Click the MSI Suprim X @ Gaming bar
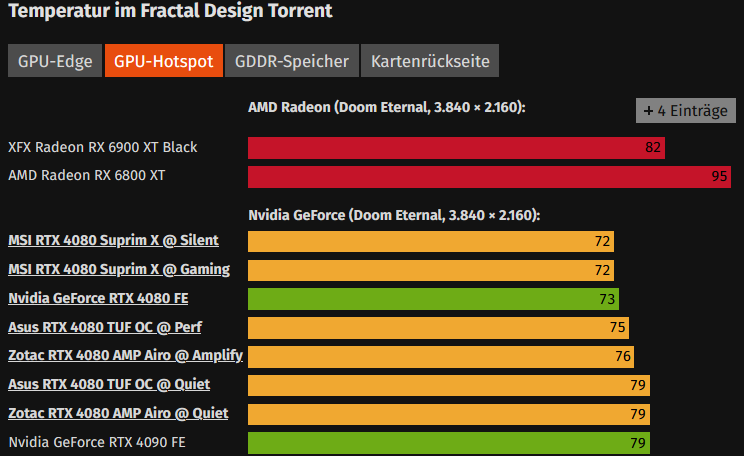 pos(431,270)
